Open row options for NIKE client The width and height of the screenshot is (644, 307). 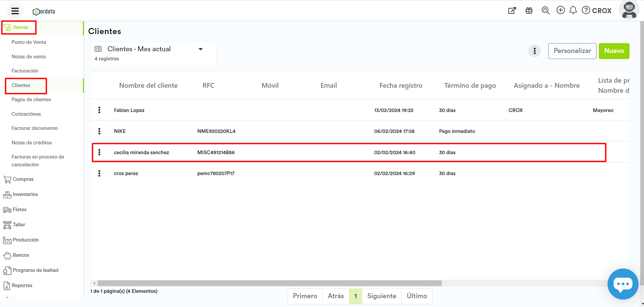99,131
